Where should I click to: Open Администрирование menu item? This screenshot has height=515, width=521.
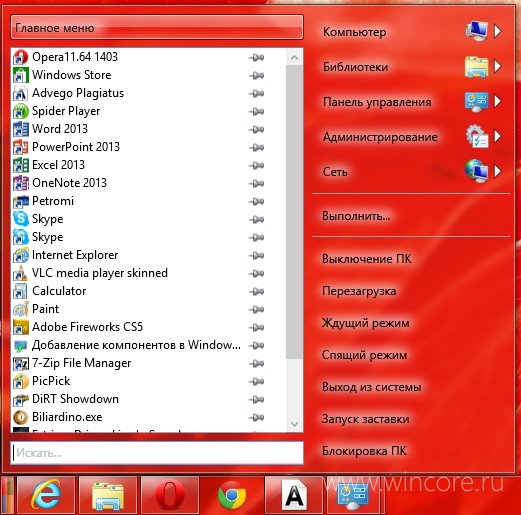[380, 137]
